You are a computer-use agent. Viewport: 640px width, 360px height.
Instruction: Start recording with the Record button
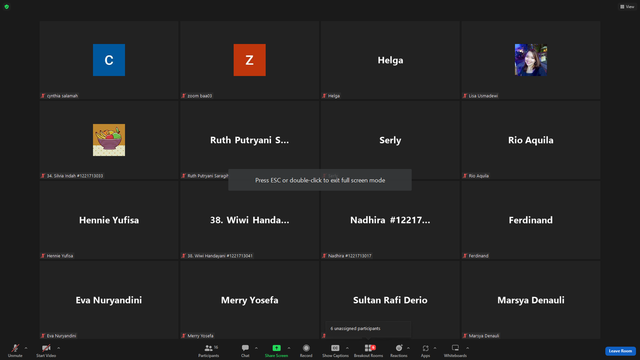(306, 350)
